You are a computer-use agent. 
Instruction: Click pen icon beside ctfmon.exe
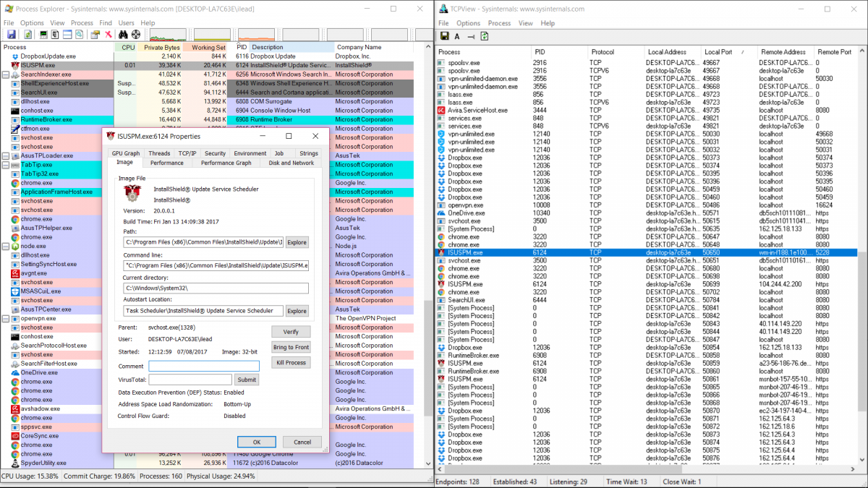click(15, 129)
